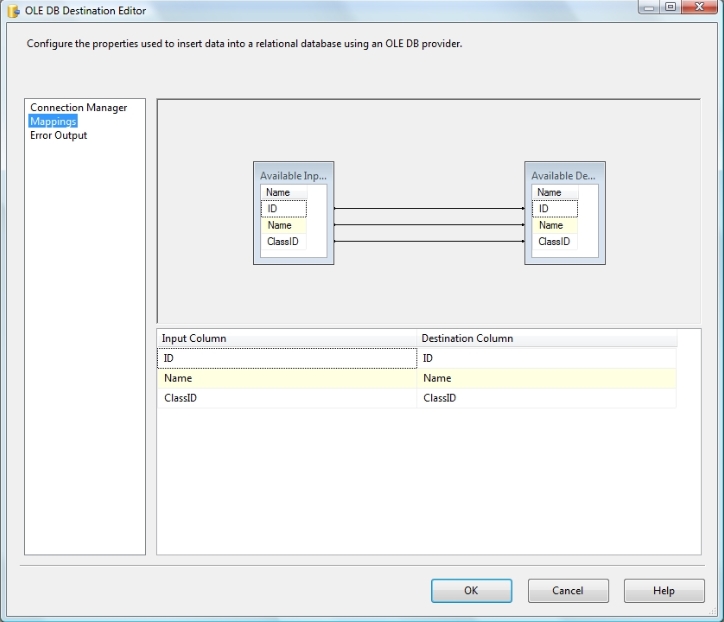Click the Available Destination Columns box title

563,175
